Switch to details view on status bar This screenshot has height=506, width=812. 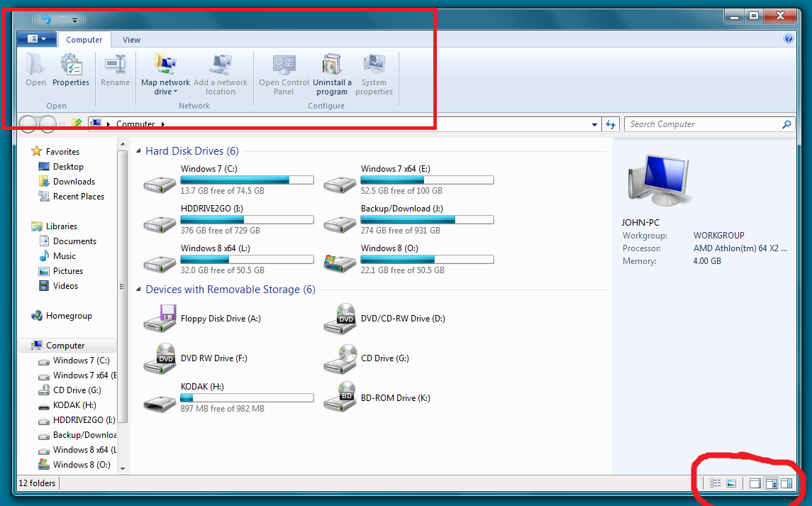click(x=715, y=483)
